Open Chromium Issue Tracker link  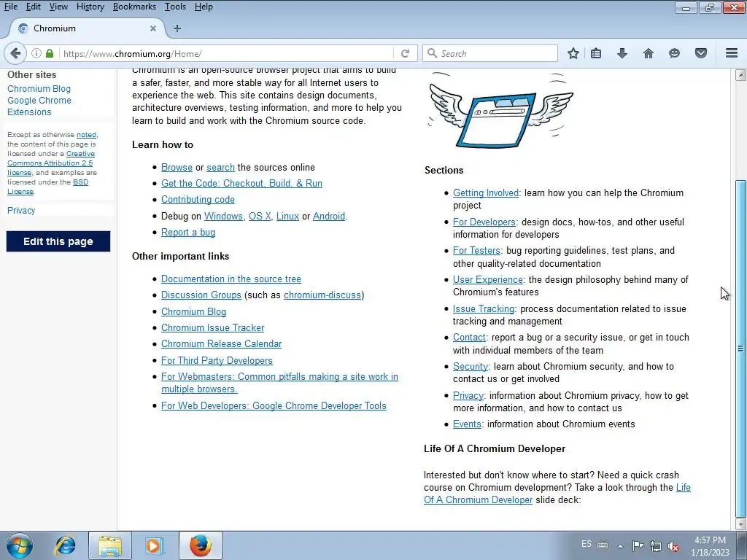click(212, 327)
